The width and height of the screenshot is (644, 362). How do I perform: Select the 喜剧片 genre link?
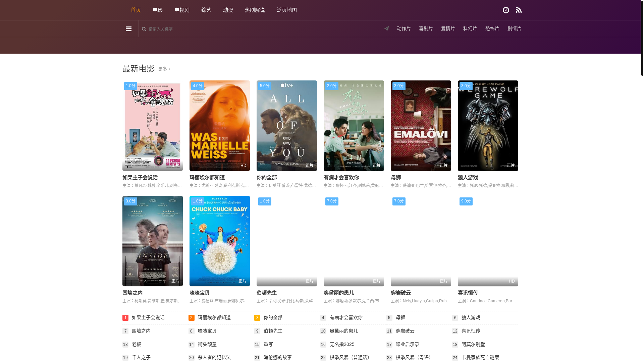coord(426,29)
